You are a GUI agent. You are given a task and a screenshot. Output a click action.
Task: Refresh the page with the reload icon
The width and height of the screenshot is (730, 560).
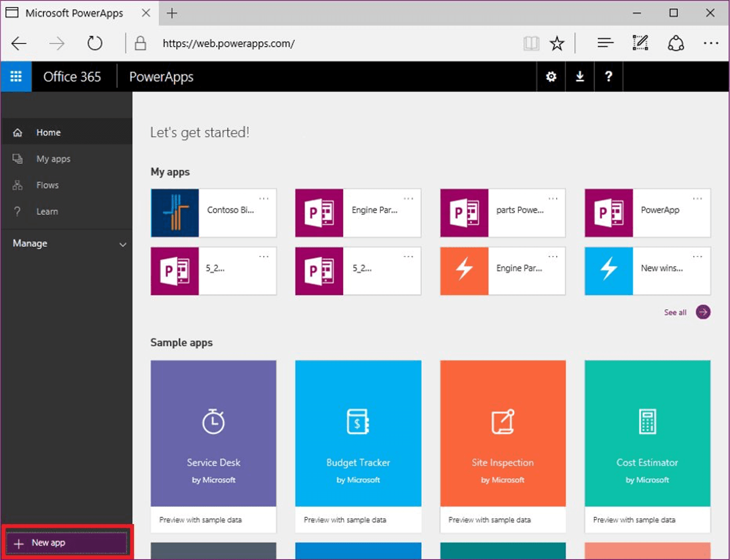(x=95, y=43)
